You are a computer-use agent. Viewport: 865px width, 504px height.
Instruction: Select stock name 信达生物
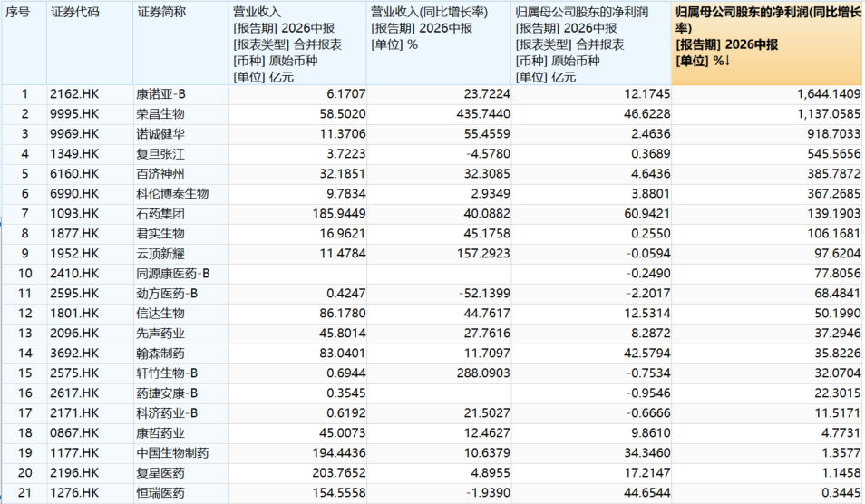click(x=160, y=314)
